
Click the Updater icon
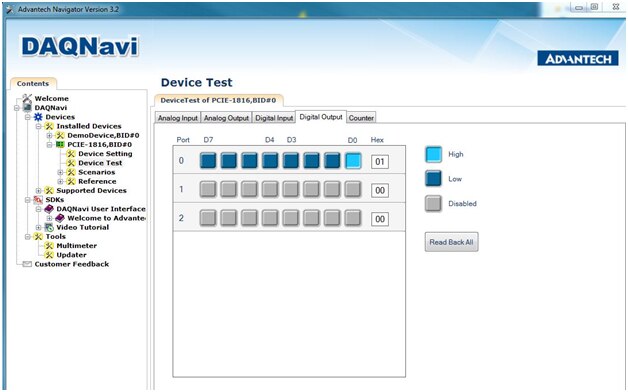pos(49,255)
